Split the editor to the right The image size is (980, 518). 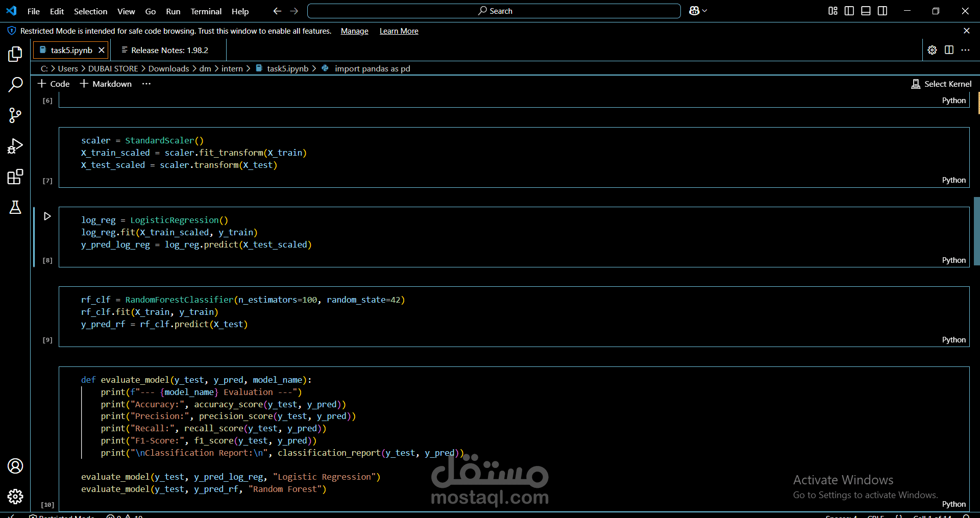point(949,50)
